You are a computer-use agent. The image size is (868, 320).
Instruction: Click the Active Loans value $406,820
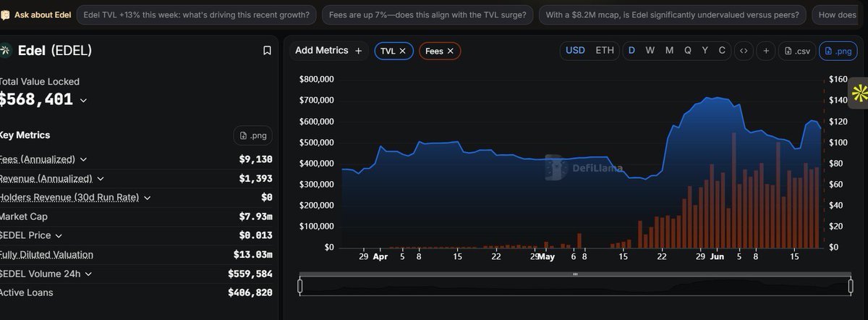[250, 292]
